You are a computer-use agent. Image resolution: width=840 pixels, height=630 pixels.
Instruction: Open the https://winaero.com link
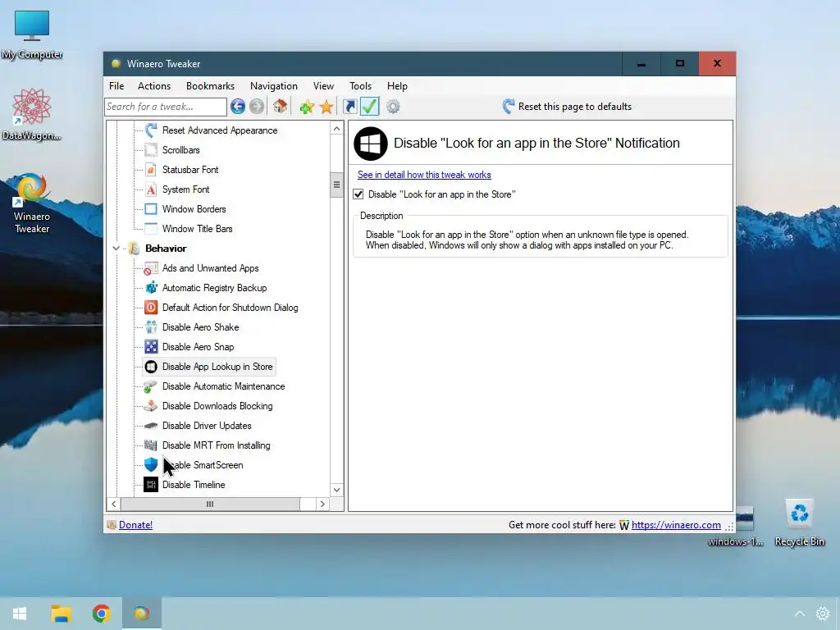point(676,525)
